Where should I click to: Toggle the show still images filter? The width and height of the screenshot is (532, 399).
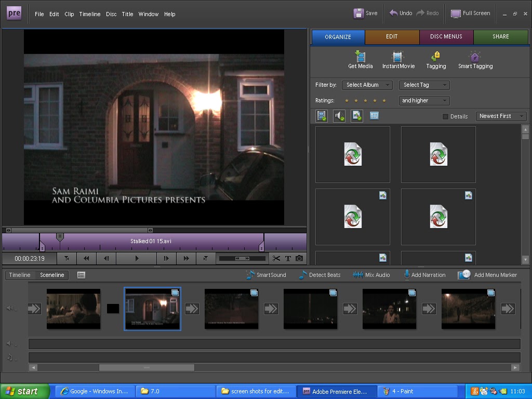356,116
